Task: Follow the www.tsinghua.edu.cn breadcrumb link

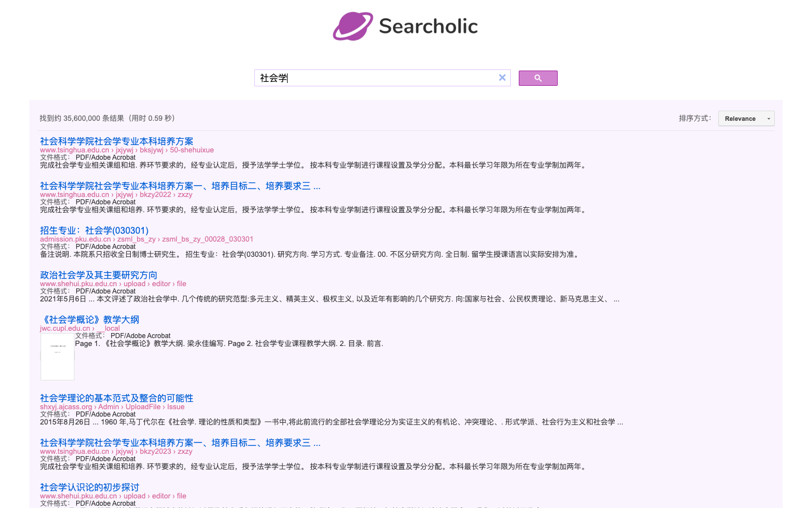Action: 74,150
